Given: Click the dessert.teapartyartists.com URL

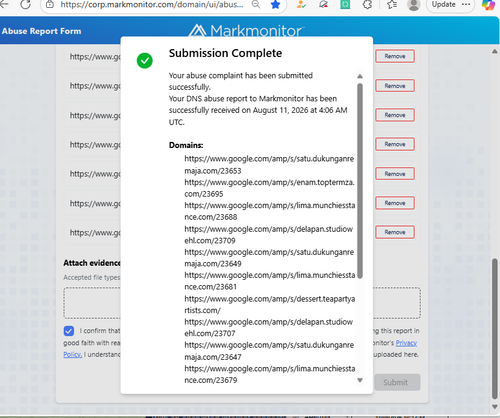Looking at the screenshot, I should pyautogui.click(x=270, y=304).
